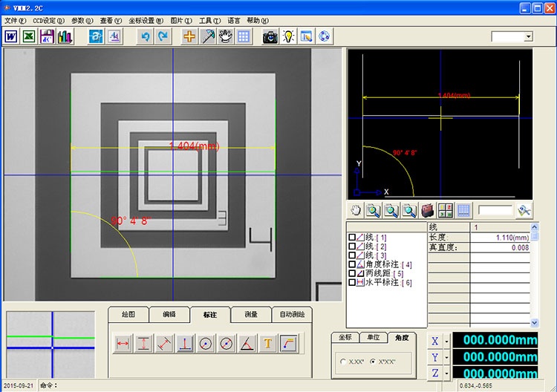The image size is (557, 392).
Task: Select the perpendicular distance annotation tool
Action: point(185,343)
